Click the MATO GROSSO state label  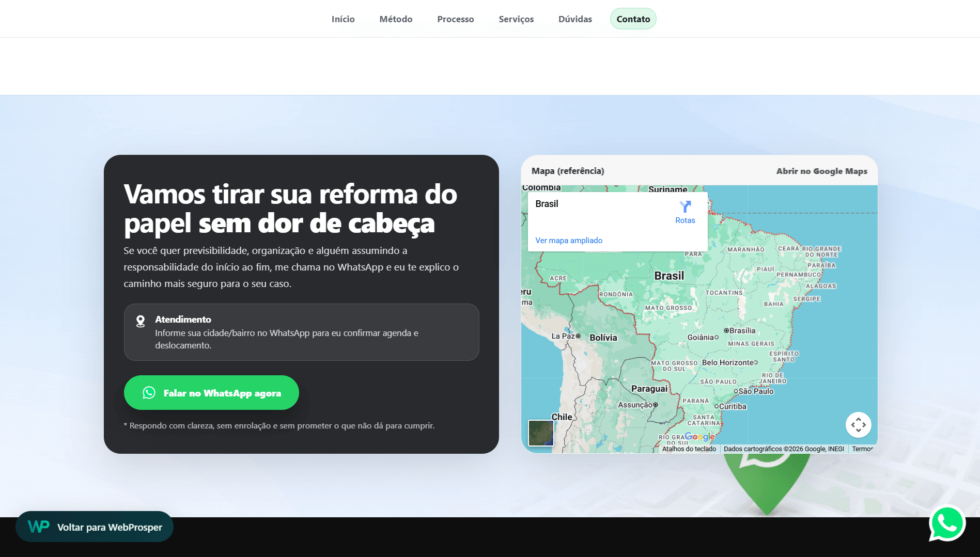tap(668, 308)
